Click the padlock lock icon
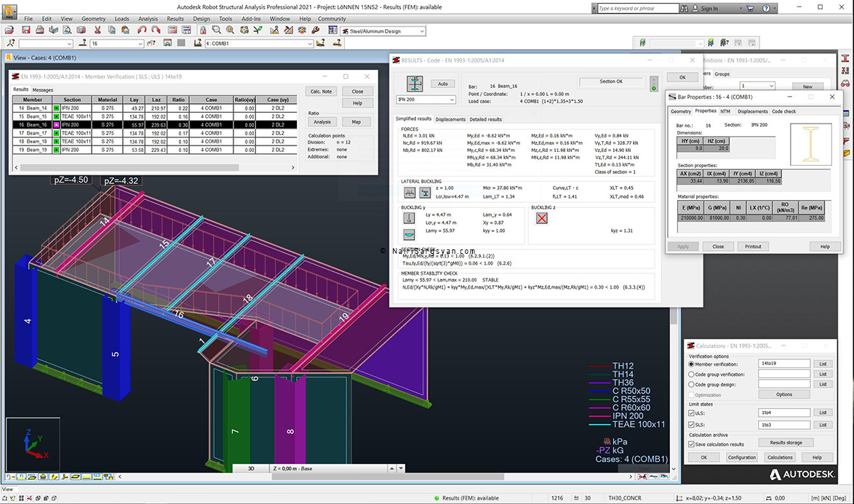This screenshot has width=854, height=504. point(203,31)
